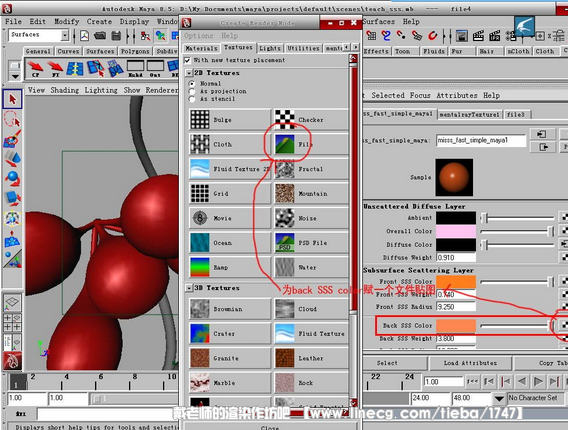Screen dimensions: 568x430
Task: Open the Modify menu
Action: point(67,21)
